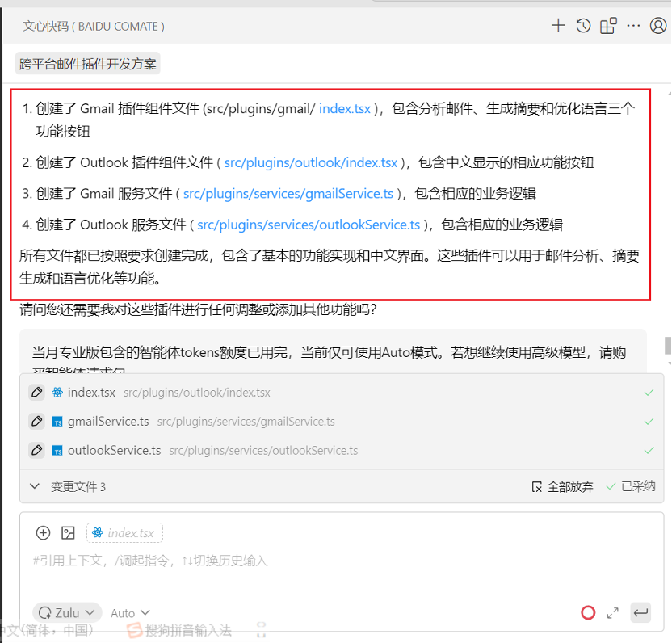Open outlookService.ts path link
The width and height of the screenshot is (672, 643).
(309, 225)
